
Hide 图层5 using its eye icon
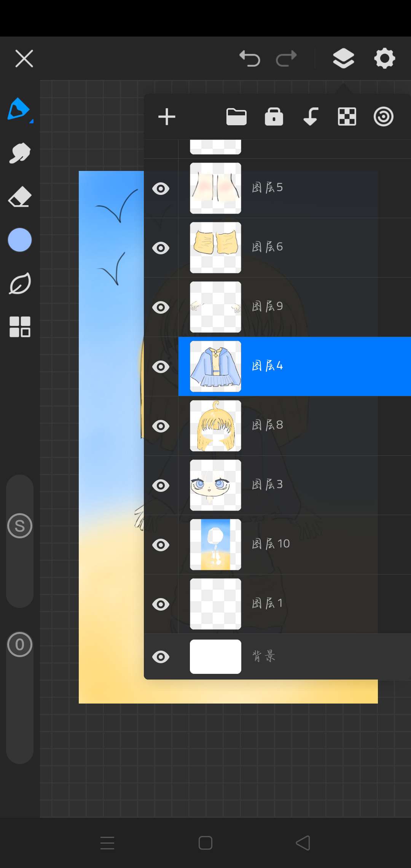[x=161, y=188]
